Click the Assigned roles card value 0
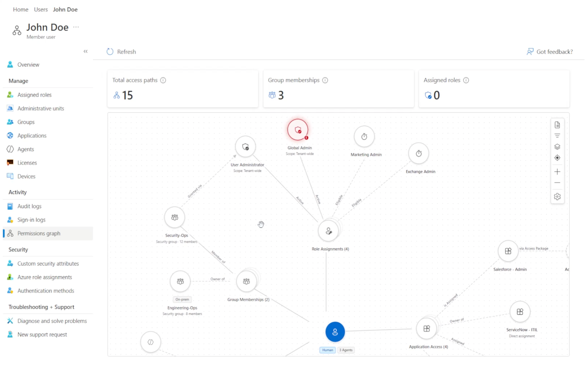Viewport: 588px width, 368px height. pyautogui.click(x=436, y=95)
